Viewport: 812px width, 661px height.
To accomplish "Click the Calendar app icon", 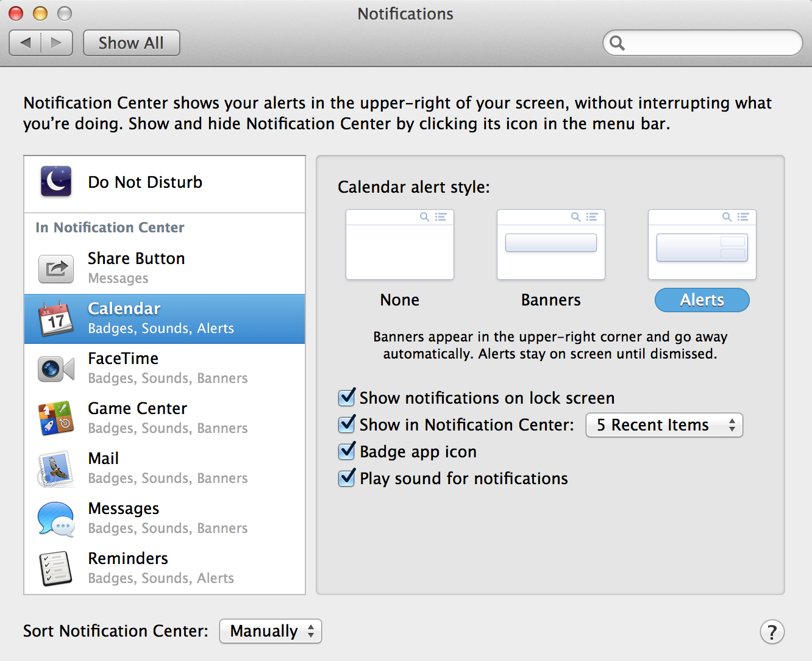I will click(56, 318).
